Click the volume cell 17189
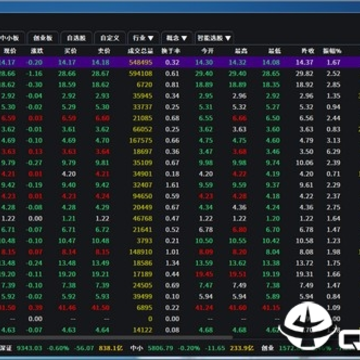Viewport: 360px width, 360px height. tap(142, 274)
